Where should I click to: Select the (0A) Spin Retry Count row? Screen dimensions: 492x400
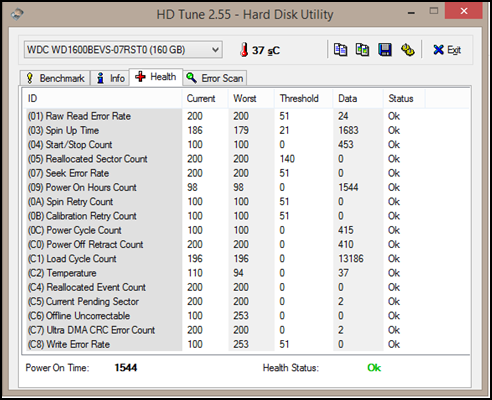pos(247,202)
